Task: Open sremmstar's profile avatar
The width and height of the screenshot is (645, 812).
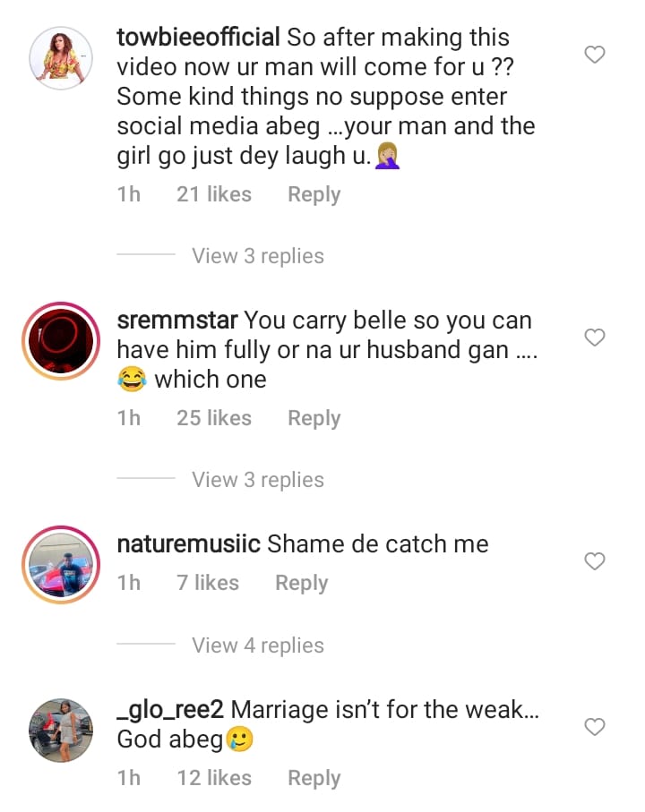Action: [x=62, y=342]
